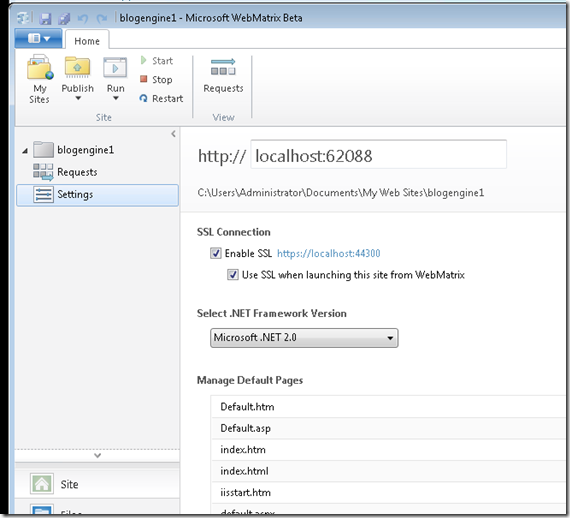
Task: Click the Save icon in title bar
Action: (x=45, y=18)
